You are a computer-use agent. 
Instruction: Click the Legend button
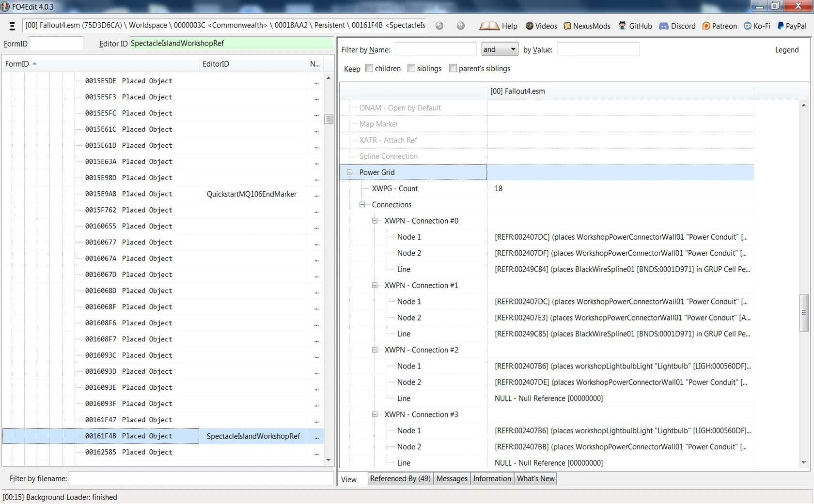786,50
